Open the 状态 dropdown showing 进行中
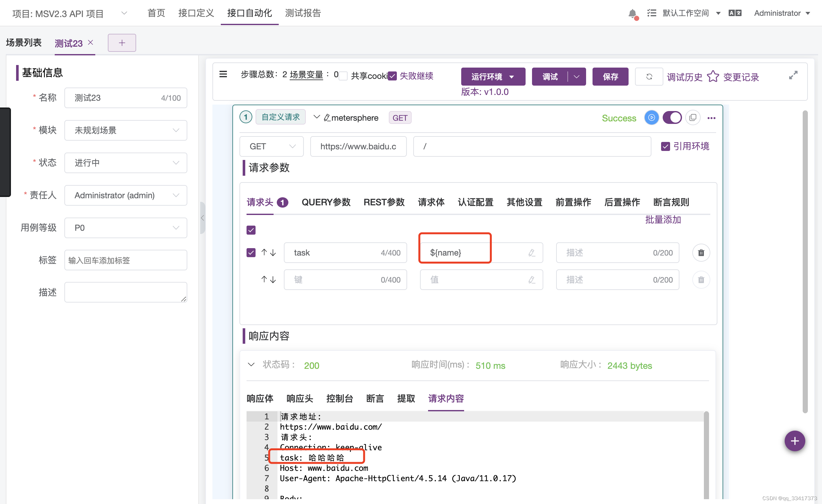Image resolution: width=822 pixels, height=504 pixels. click(126, 163)
